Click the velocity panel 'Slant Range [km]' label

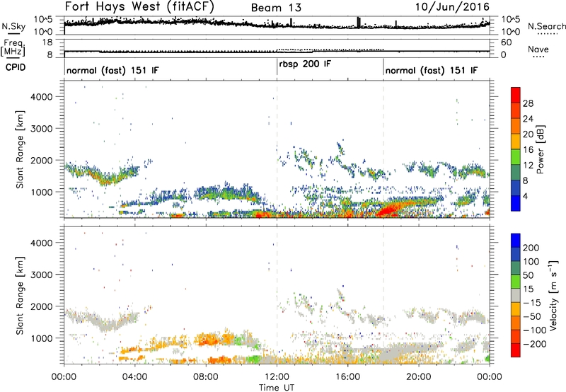click(x=20, y=295)
